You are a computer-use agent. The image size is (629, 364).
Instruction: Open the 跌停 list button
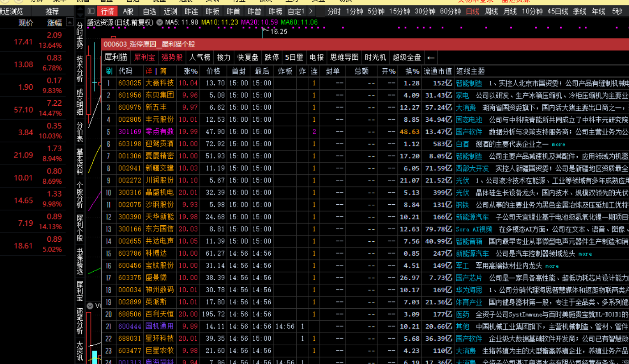pos(272,58)
